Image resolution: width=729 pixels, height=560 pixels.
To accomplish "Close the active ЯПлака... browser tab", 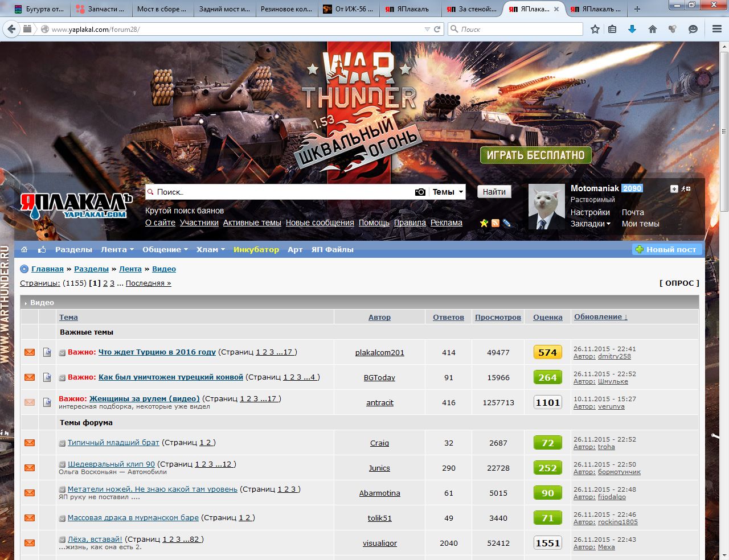I will point(556,9).
